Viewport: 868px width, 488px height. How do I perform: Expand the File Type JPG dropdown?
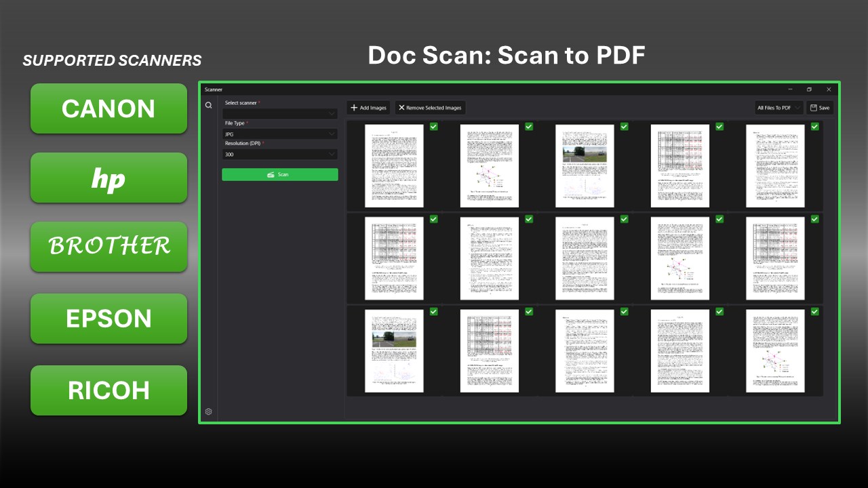coord(280,134)
